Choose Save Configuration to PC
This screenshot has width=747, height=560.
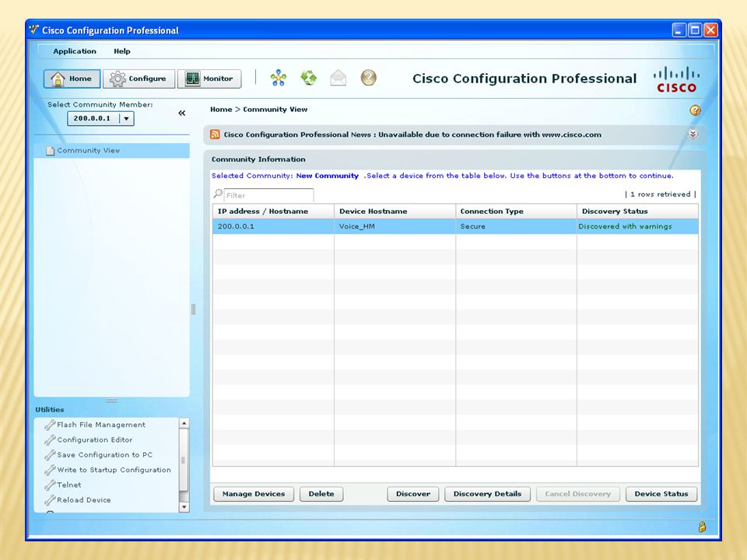(x=105, y=455)
